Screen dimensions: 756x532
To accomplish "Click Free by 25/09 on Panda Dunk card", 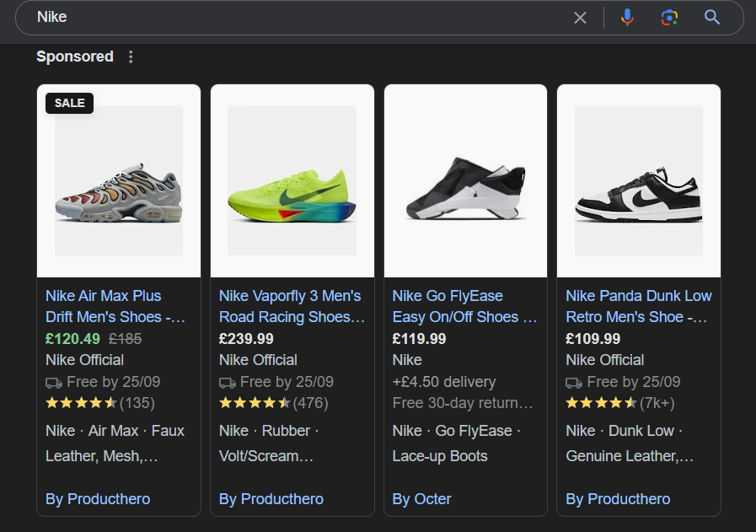I will [623, 382].
